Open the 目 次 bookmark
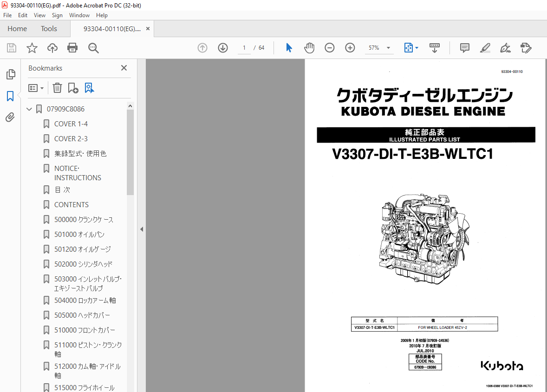This screenshot has height=392, width=547. [62, 190]
